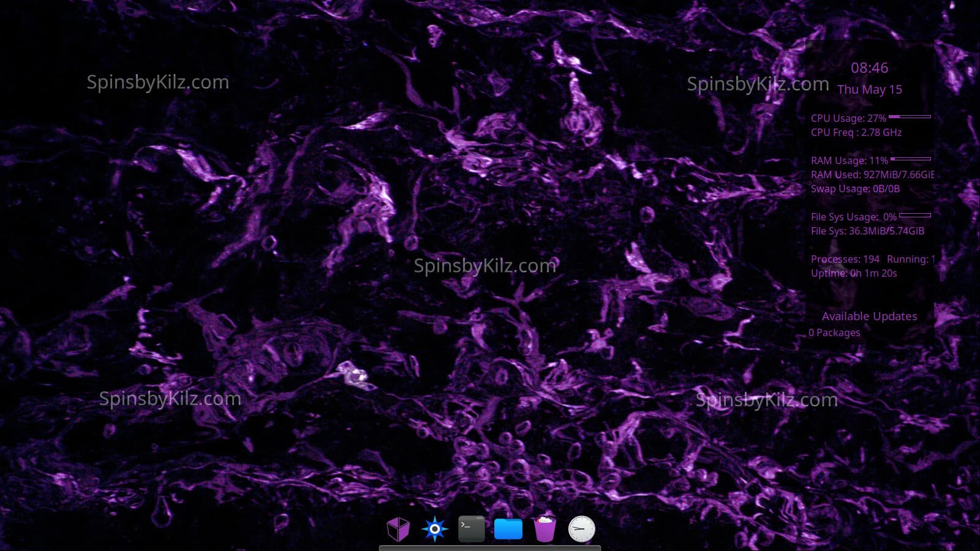Viewport: 980px width, 551px height.
Task: Click the analog clock in the dock
Action: click(x=581, y=529)
